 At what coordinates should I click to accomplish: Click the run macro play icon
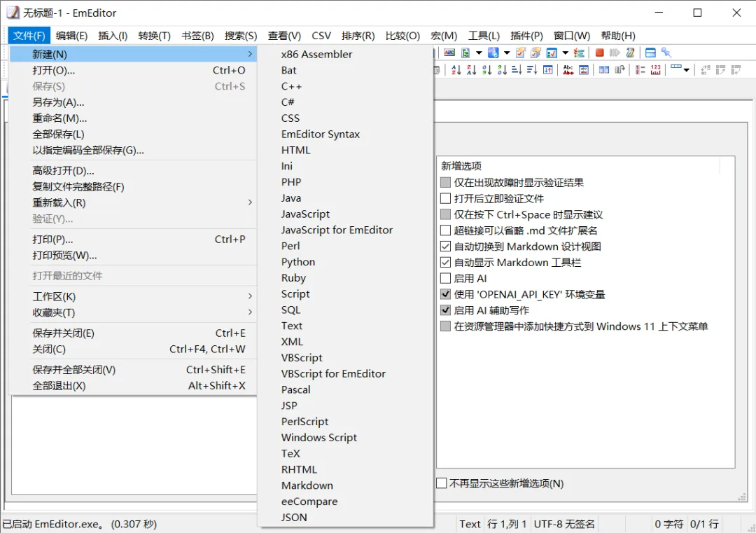[615, 53]
